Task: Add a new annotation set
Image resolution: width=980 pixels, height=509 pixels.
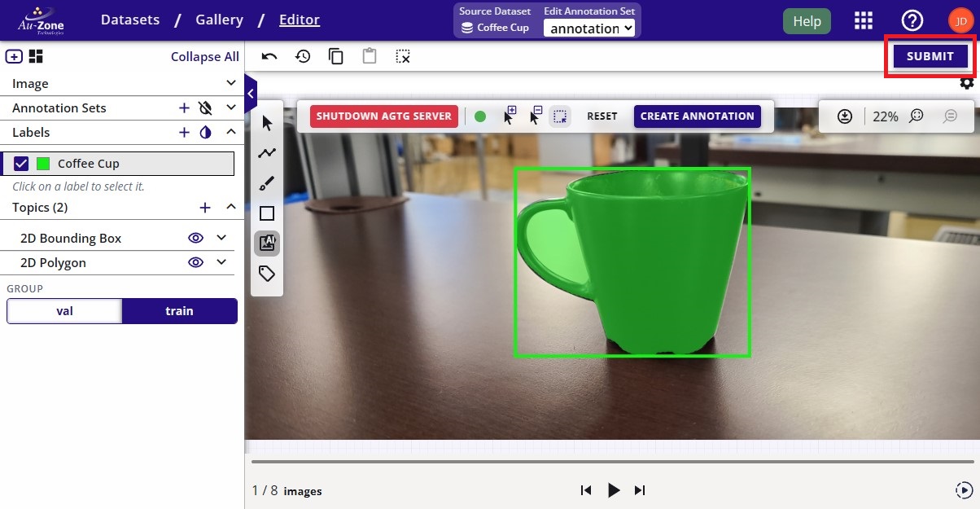Action: (184, 108)
